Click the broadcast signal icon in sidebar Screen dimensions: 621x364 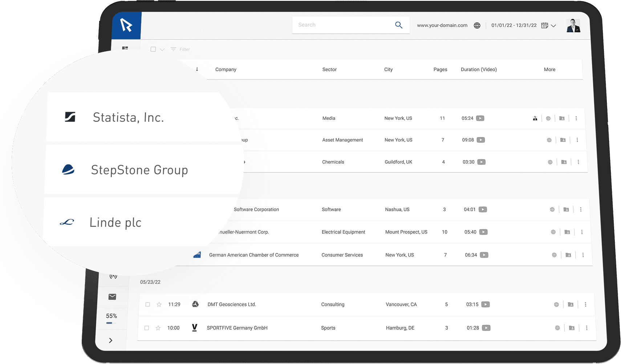pos(113,276)
